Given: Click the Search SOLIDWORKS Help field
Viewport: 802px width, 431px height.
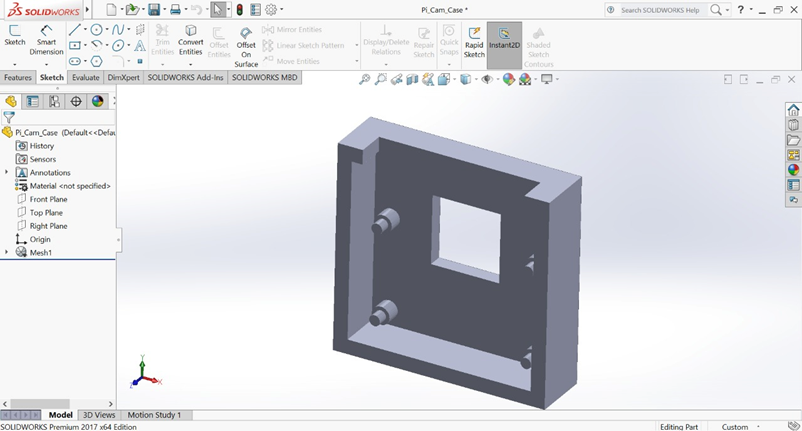Looking at the screenshot, I should click(x=663, y=10).
